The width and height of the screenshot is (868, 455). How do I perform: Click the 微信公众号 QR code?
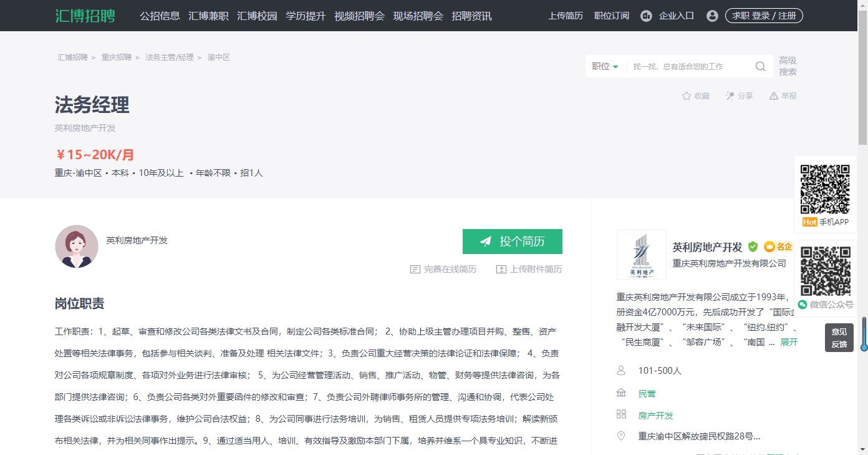click(825, 272)
